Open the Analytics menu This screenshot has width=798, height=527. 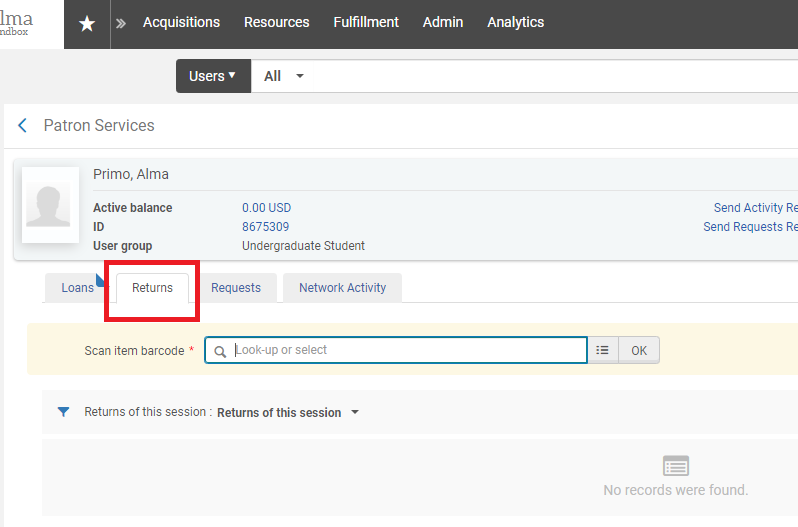[x=515, y=22]
